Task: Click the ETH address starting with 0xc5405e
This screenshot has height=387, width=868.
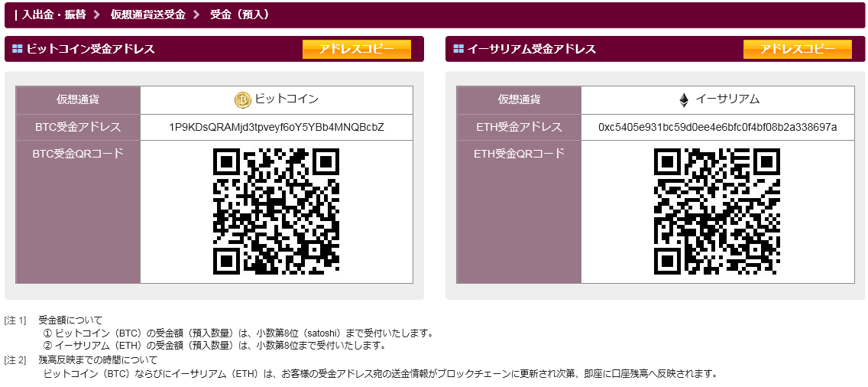Action: [717, 127]
